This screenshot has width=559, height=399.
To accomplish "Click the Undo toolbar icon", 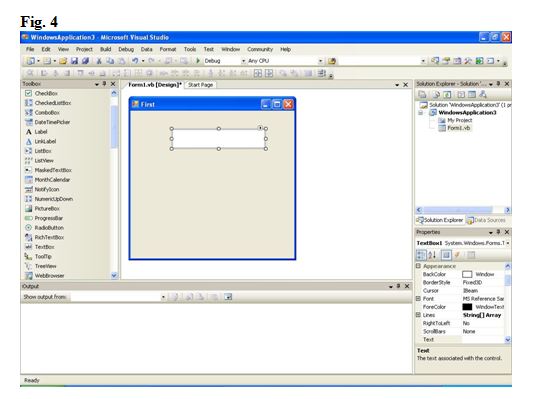I will click(x=135, y=61).
